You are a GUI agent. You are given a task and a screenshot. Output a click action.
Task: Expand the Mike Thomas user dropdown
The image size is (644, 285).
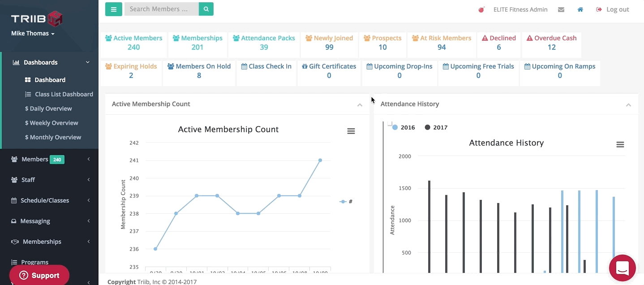[33, 33]
